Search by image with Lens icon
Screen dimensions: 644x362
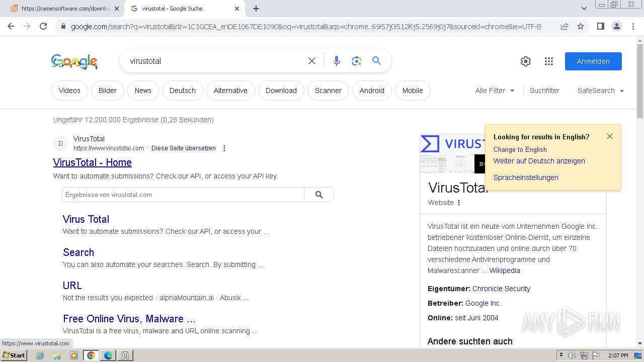coord(357,61)
